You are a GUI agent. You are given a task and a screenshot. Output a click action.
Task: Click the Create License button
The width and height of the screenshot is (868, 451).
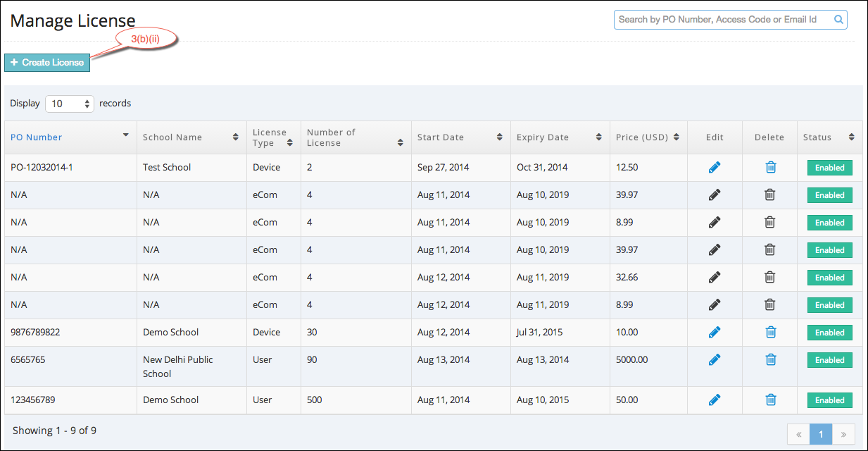[47, 63]
